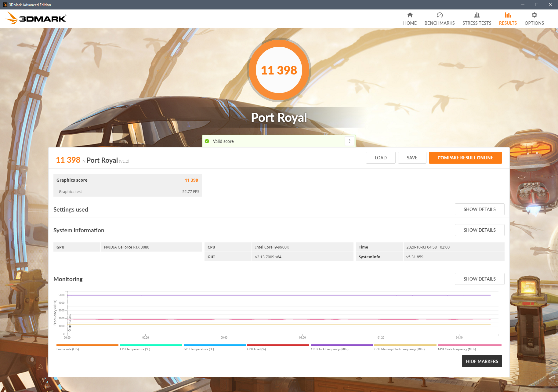Expand Settings used with SHOW DETAILS

pos(480,209)
